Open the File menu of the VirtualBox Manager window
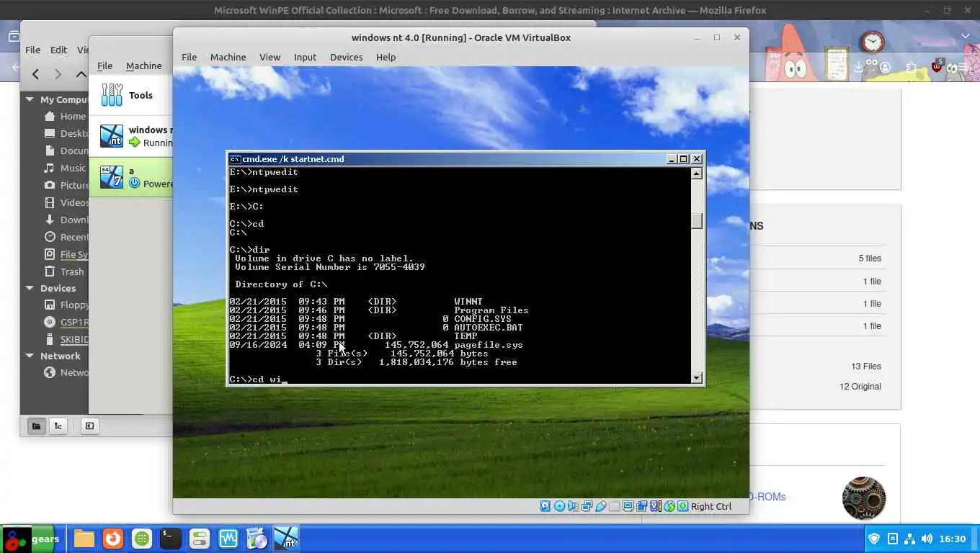Viewport: 980px width, 553px height. pyautogui.click(x=104, y=66)
